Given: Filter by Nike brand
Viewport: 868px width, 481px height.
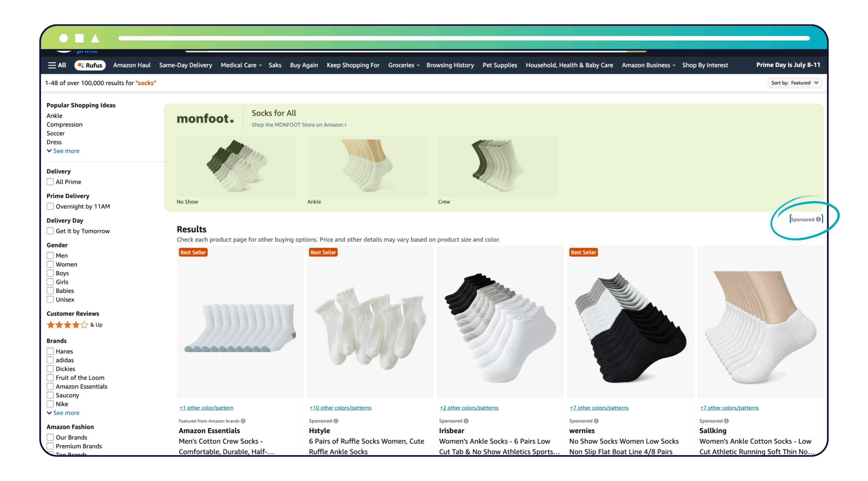Looking at the screenshot, I should [x=50, y=404].
